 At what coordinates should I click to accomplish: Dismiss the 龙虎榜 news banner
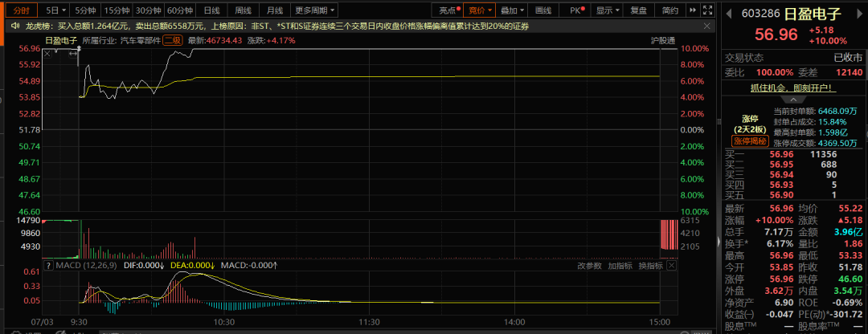point(706,26)
